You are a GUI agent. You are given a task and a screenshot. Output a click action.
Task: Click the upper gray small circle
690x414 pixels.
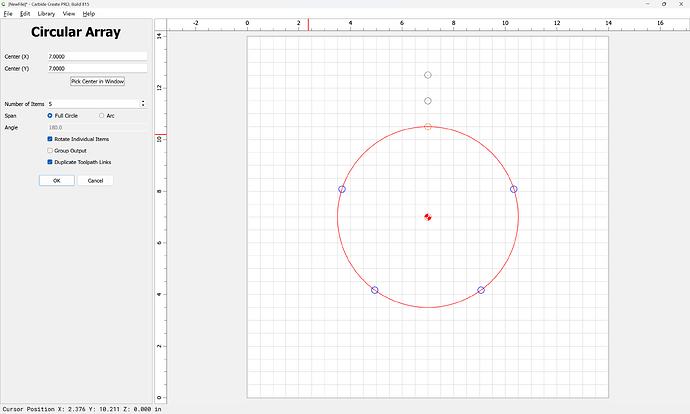click(428, 75)
